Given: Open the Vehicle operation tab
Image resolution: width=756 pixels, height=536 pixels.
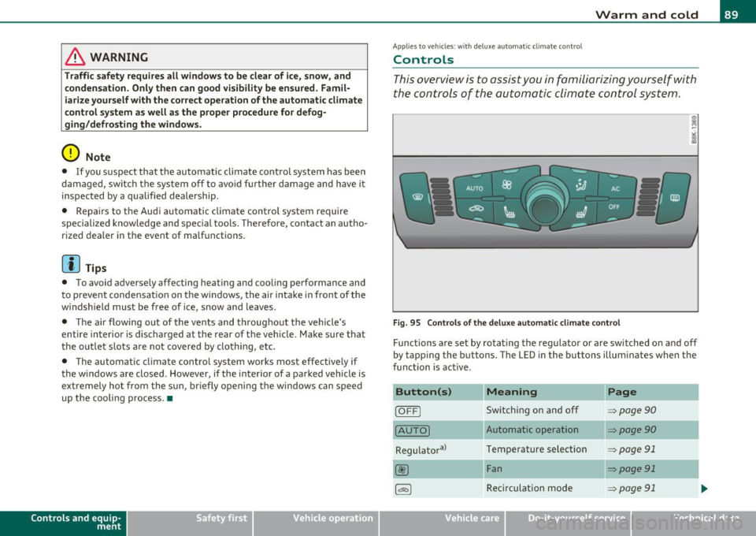Looking at the screenshot, I should click(317, 523).
